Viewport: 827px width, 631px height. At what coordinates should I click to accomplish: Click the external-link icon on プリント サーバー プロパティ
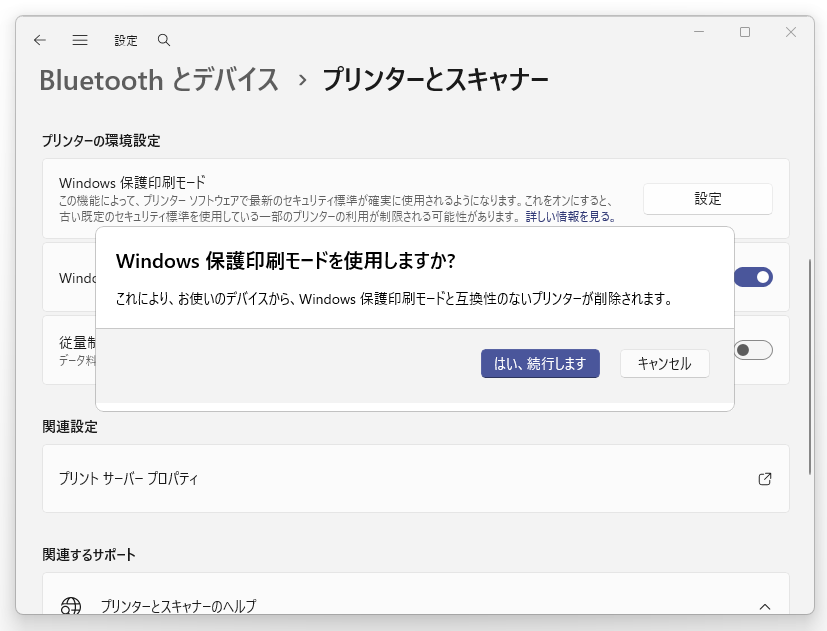point(765,479)
